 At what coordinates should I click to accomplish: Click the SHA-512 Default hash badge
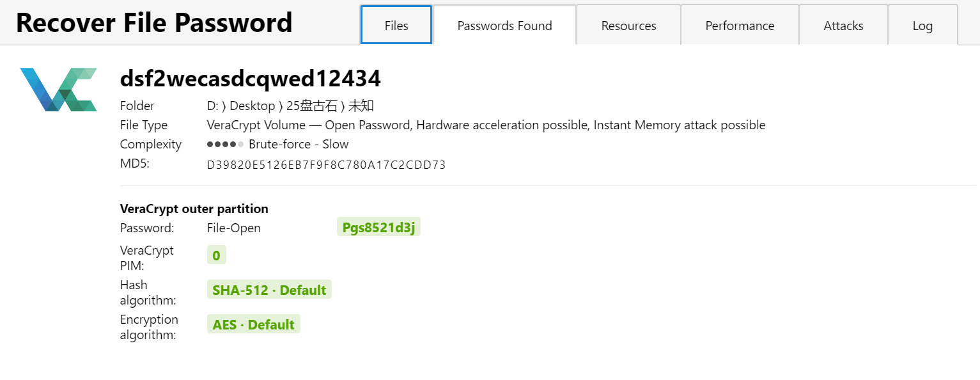tap(269, 290)
